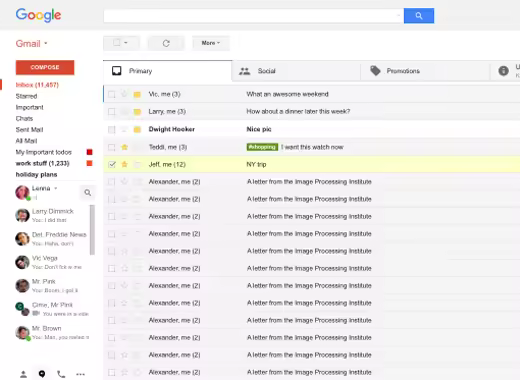This screenshot has height=380, width=520.
Task: Click the refresh mail button
Action: tap(166, 43)
